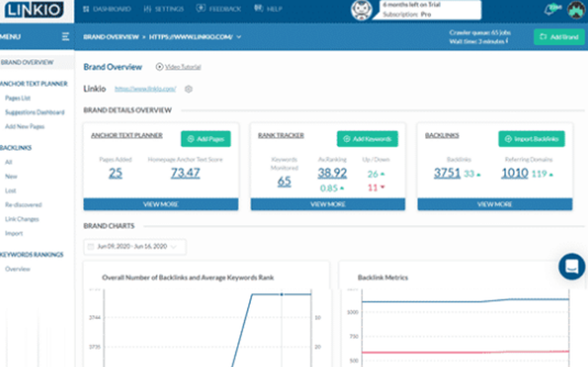This screenshot has height=367, width=588.
Task: Open the date range picker
Action: (x=135, y=246)
